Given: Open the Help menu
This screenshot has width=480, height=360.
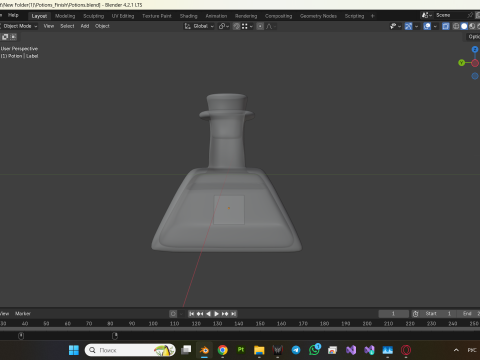Looking at the screenshot, I should click(13, 15).
